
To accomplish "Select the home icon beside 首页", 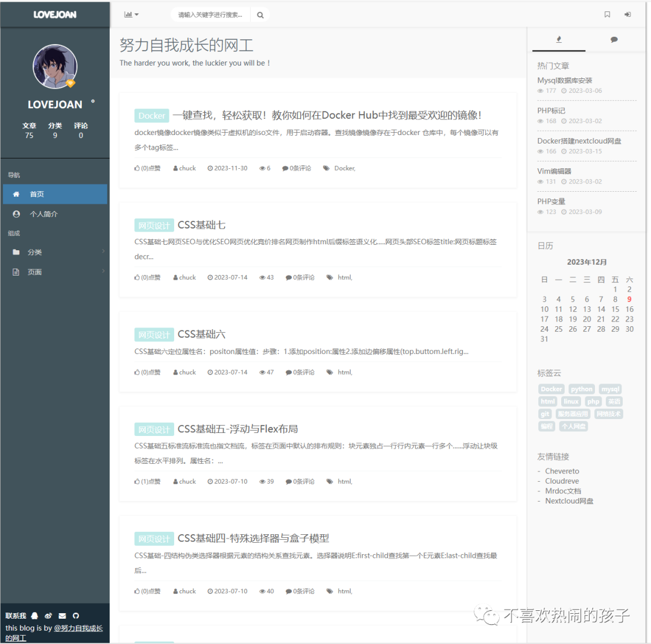I will point(16,194).
